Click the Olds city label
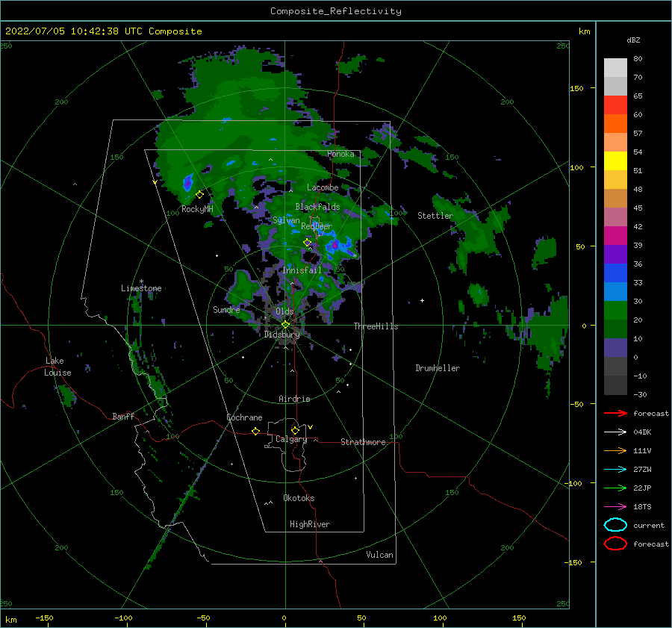 (284, 311)
